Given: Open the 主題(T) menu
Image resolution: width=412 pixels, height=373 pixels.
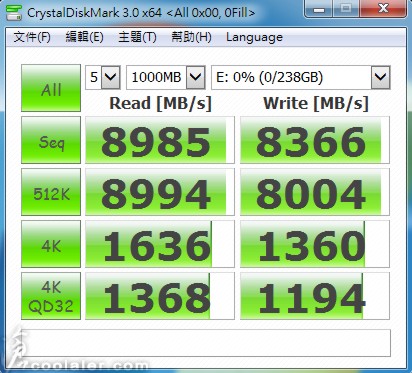Looking at the screenshot, I should coord(137,37).
